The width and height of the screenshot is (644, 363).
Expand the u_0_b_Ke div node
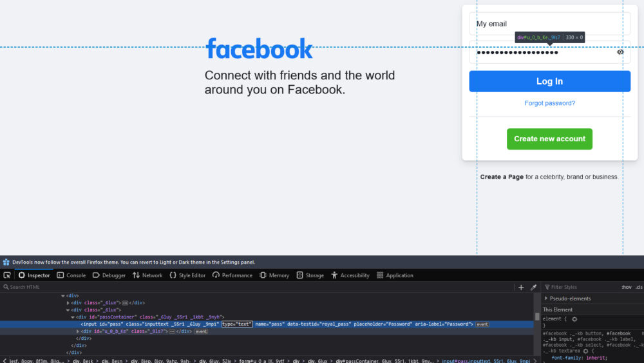tap(78, 331)
